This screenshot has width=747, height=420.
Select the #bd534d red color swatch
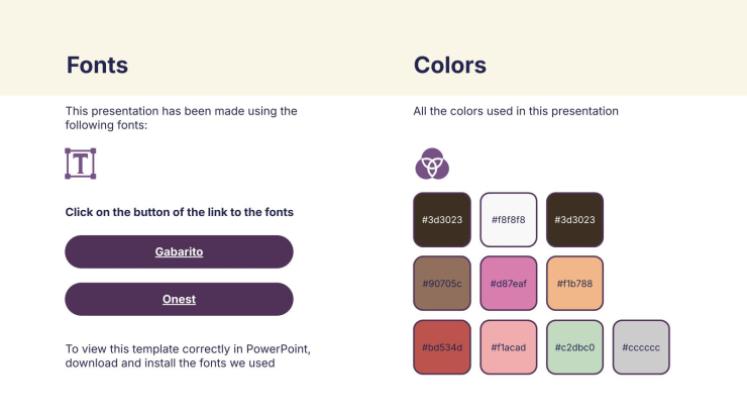pos(441,347)
